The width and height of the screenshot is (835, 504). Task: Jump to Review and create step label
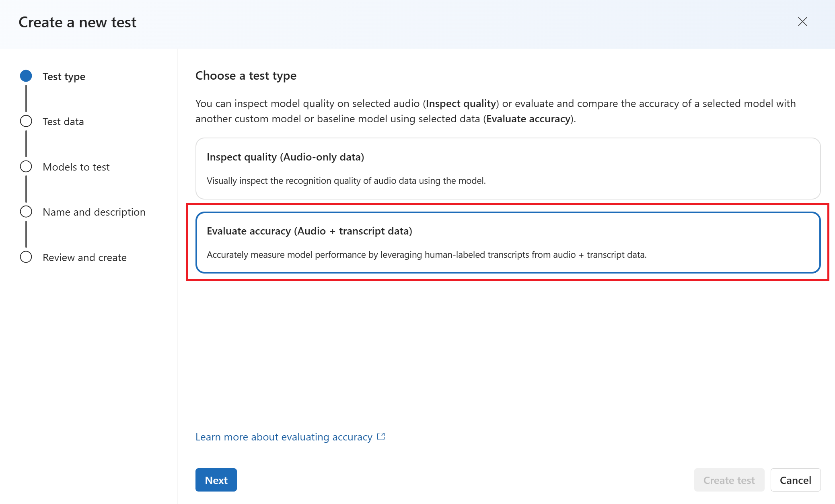84,257
